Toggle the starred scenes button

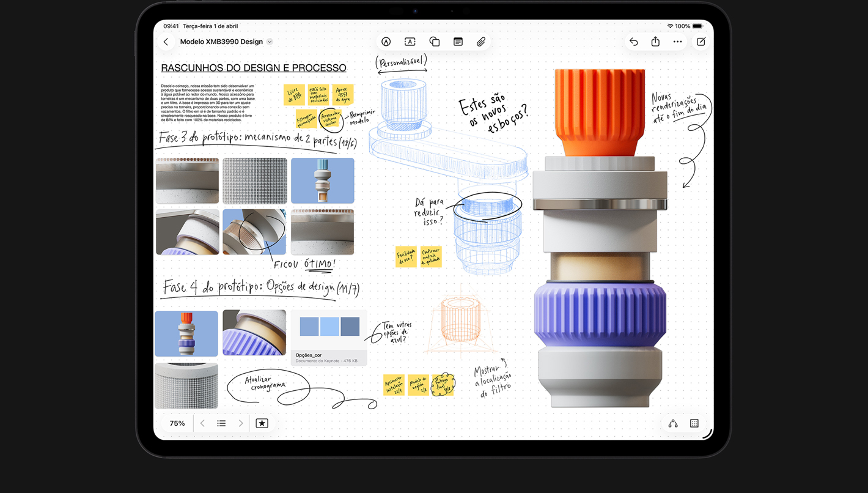tap(262, 423)
